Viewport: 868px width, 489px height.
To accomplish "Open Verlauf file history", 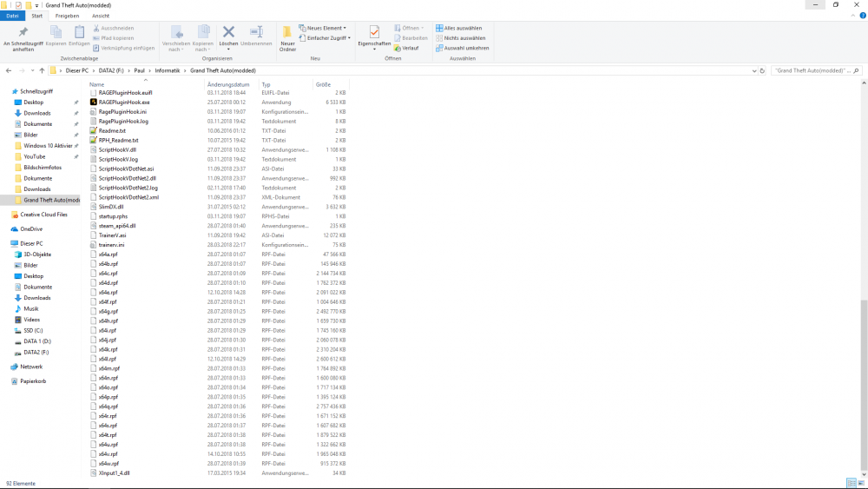I will tap(406, 48).
